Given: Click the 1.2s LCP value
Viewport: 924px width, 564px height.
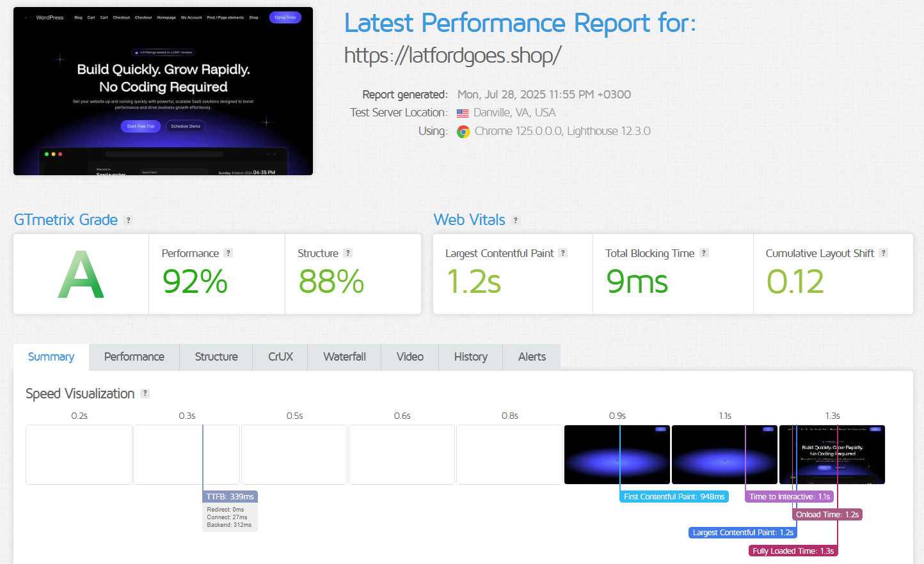Looking at the screenshot, I should click(x=474, y=282).
